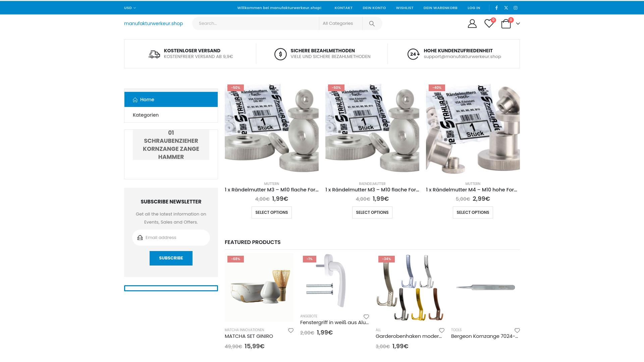The image size is (644, 362).
Task: Open the shopping cart bag icon
Action: pyautogui.click(x=506, y=24)
